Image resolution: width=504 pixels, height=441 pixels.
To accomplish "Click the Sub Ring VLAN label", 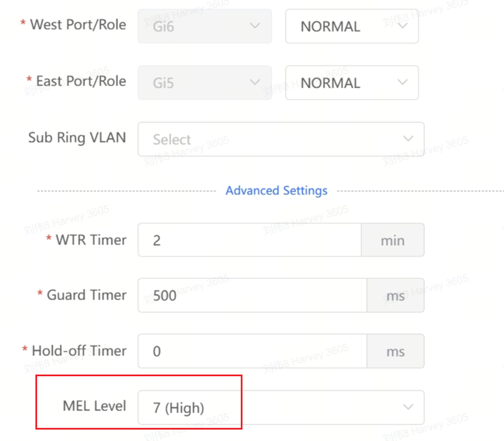I will click(77, 138).
